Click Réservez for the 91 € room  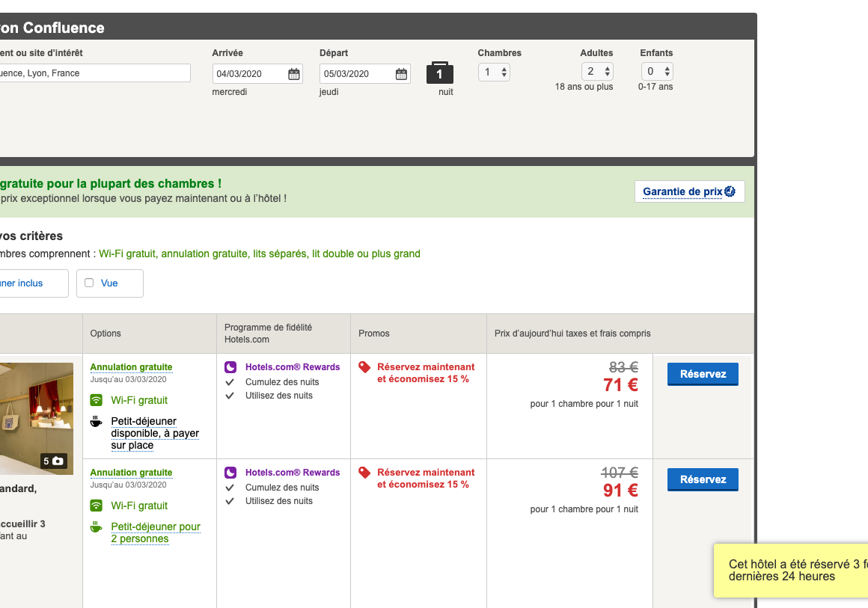point(703,479)
